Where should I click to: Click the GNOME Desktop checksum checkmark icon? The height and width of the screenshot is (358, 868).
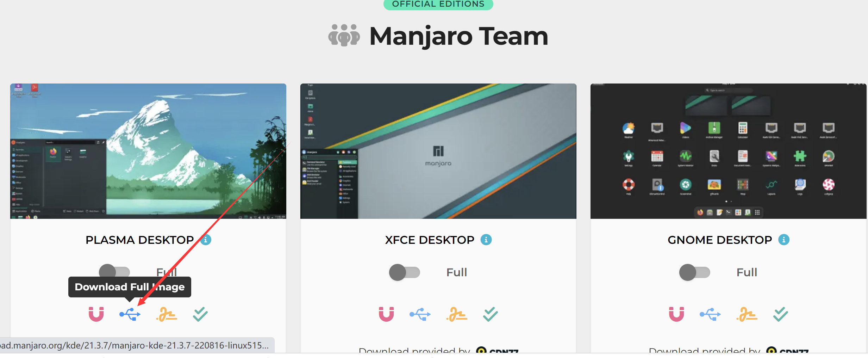click(781, 314)
